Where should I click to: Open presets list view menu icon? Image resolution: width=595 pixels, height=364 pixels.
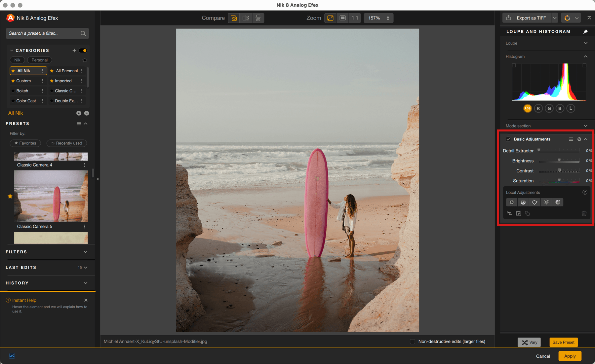[79, 124]
